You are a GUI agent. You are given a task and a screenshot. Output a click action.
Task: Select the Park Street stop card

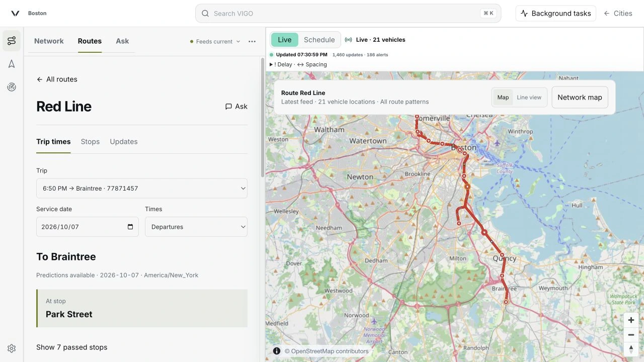142,308
